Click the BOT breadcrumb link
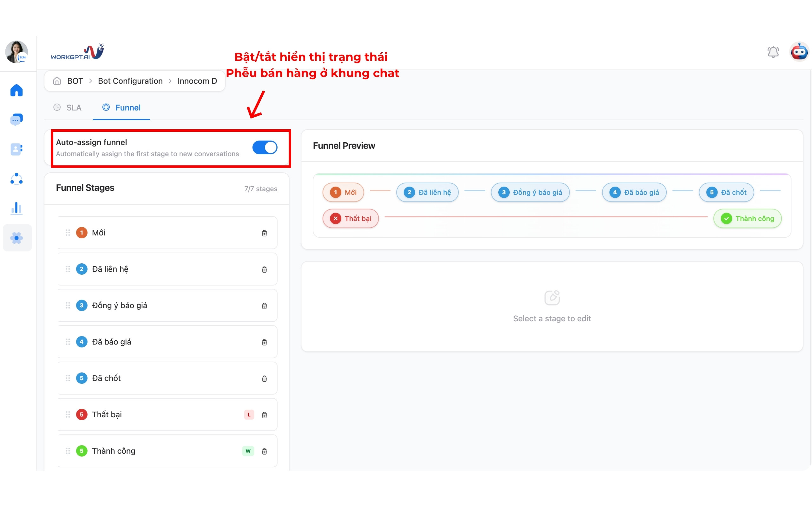 tap(75, 81)
